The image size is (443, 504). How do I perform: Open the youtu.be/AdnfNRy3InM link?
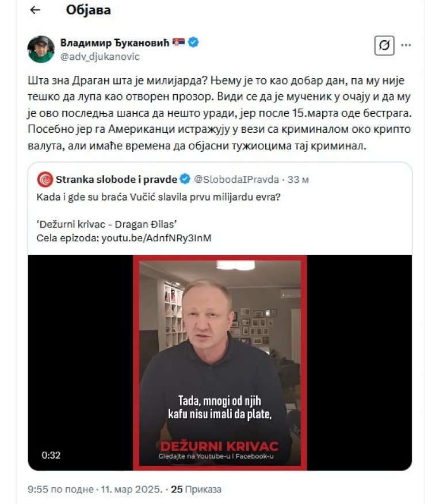156,238
